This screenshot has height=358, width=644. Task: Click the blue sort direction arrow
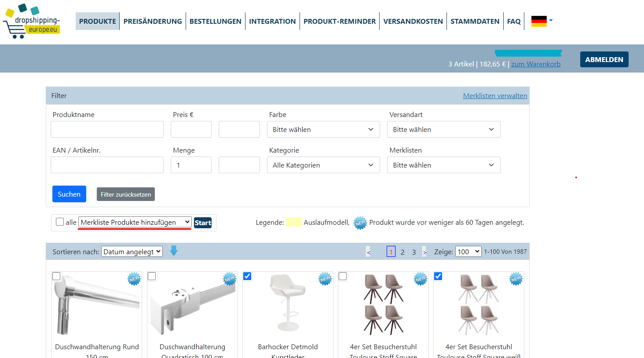click(x=174, y=251)
